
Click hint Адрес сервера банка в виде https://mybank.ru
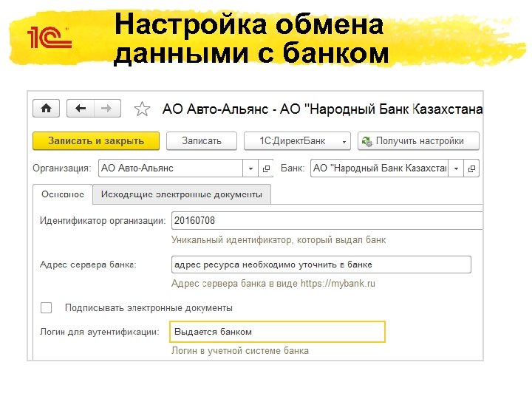(x=273, y=283)
